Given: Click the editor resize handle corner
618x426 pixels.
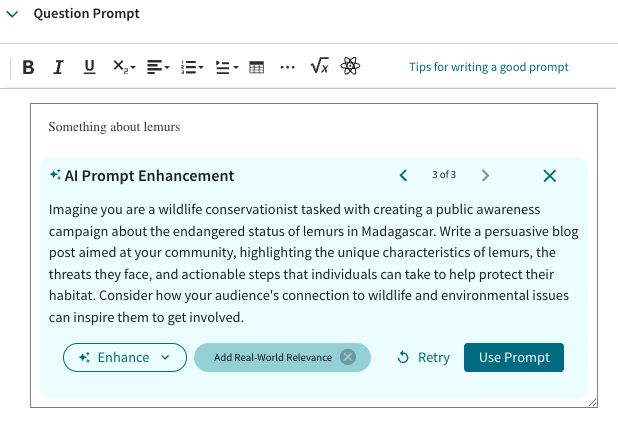Looking at the screenshot, I should (x=592, y=402).
